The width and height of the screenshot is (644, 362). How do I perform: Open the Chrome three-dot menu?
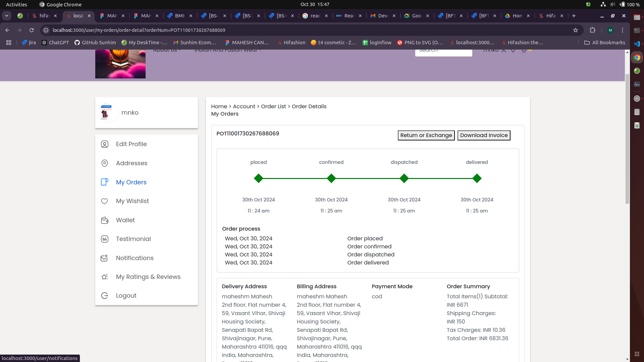(x=623, y=30)
